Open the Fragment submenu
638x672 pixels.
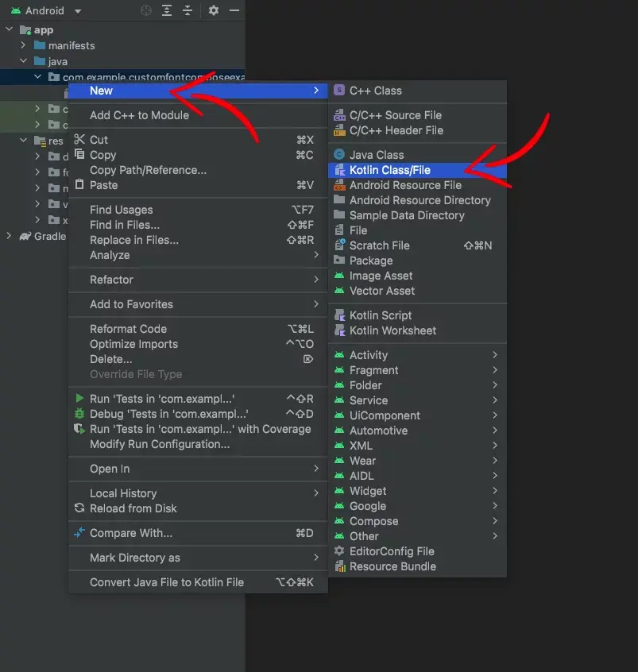(417, 370)
